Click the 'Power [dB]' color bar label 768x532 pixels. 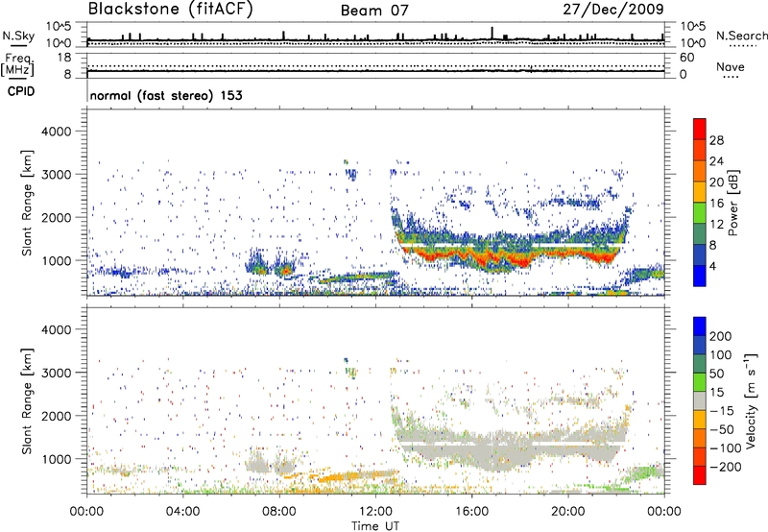coord(732,203)
